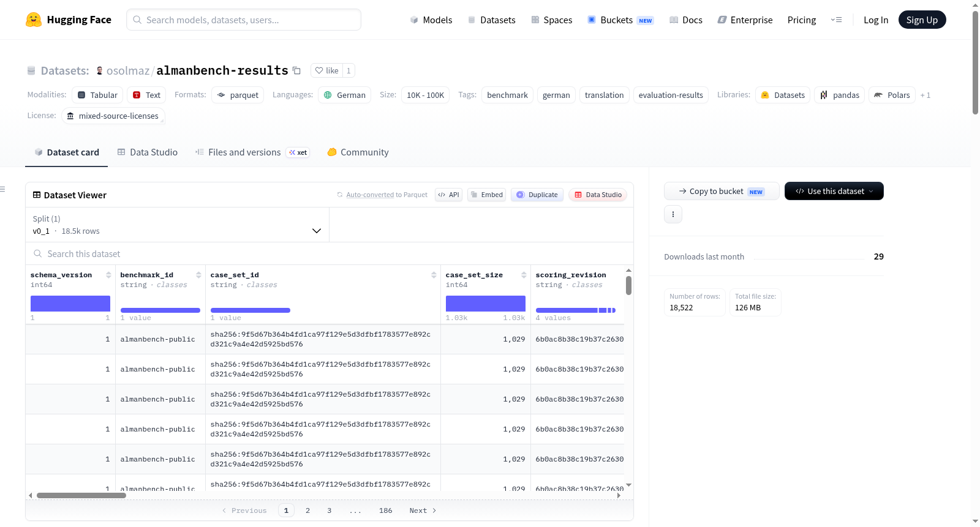The width and height of the screenshot is (980, 527).
Task: Open the Use this dataset dropdown
Action: click(x=834, y=191)
